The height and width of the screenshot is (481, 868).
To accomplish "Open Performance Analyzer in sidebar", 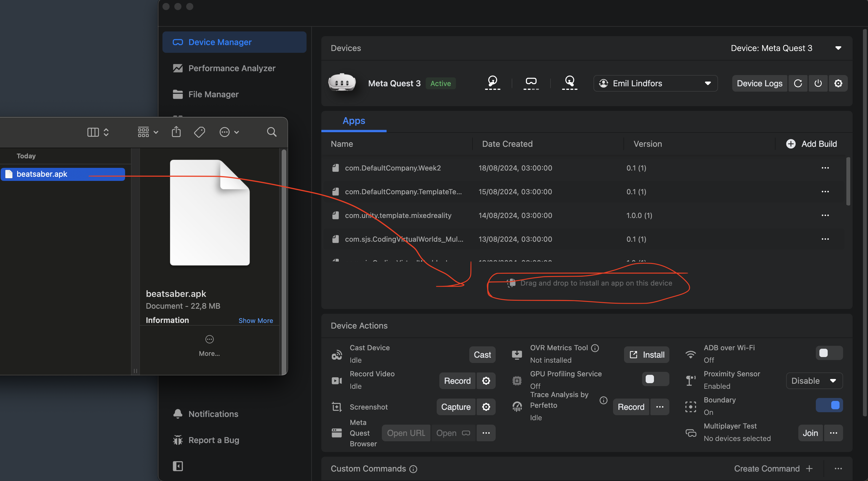I will pyautogui.click(x=232, y=68).
